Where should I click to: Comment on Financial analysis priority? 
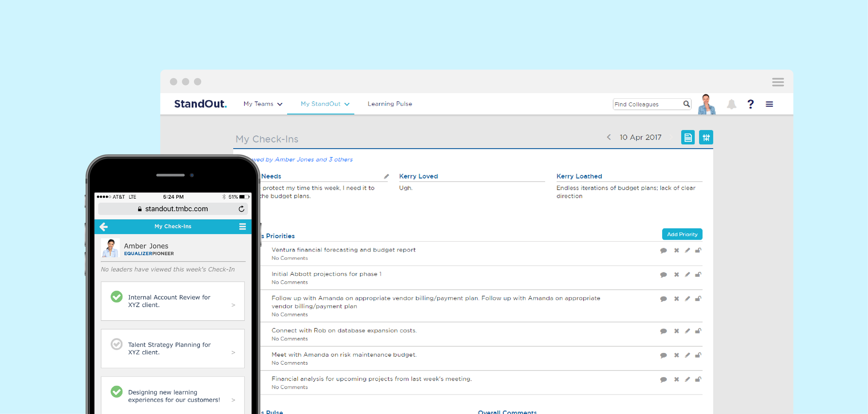tap(663, 380)
